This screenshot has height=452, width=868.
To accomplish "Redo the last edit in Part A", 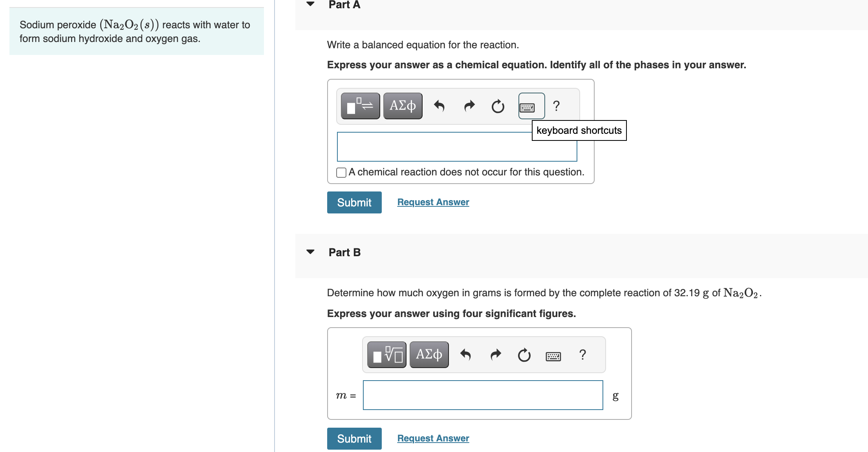I will point(469,105).
